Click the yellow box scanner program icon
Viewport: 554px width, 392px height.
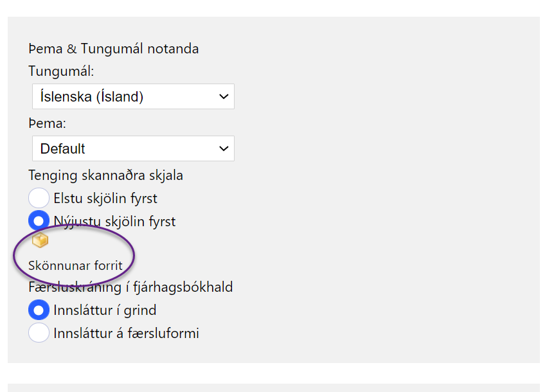(40, 240)
